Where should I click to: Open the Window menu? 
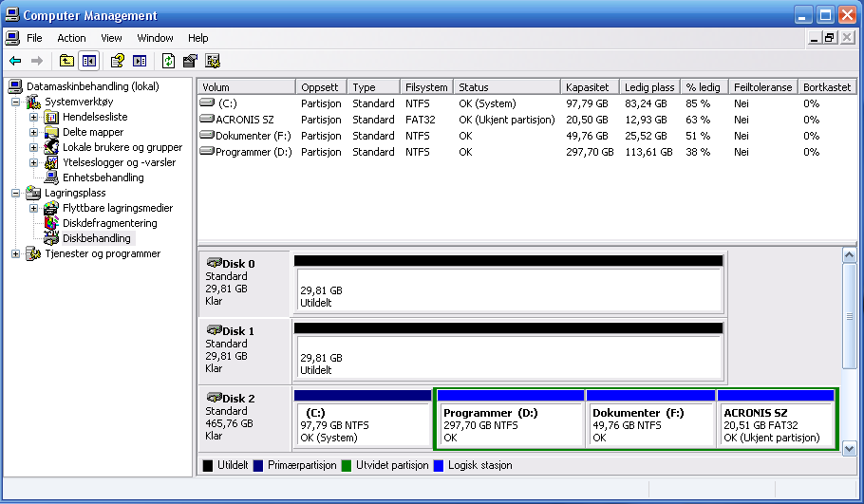point(155,38)
